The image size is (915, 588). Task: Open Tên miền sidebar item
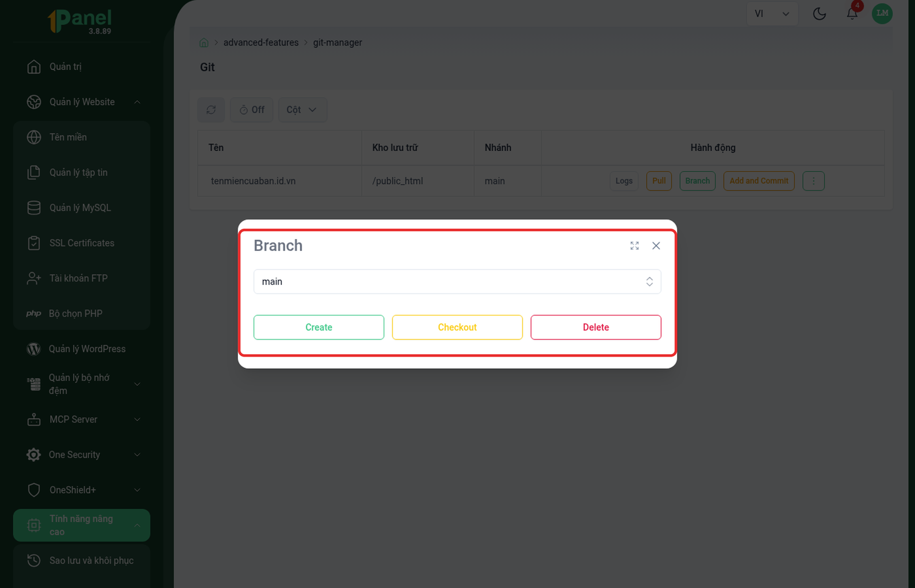click(82, 137)
